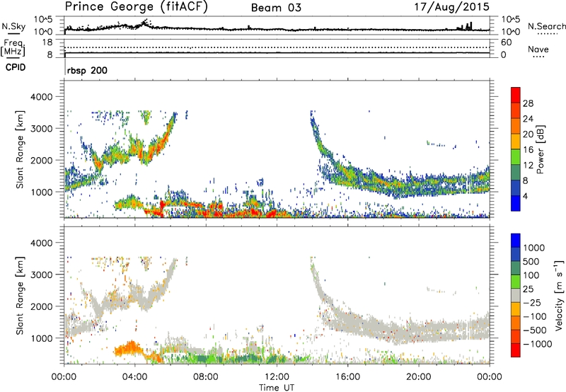Click the red bottom segment of Velocity colorbar
The height and width of the screenshot is (392, 566).
coord(516,350)
